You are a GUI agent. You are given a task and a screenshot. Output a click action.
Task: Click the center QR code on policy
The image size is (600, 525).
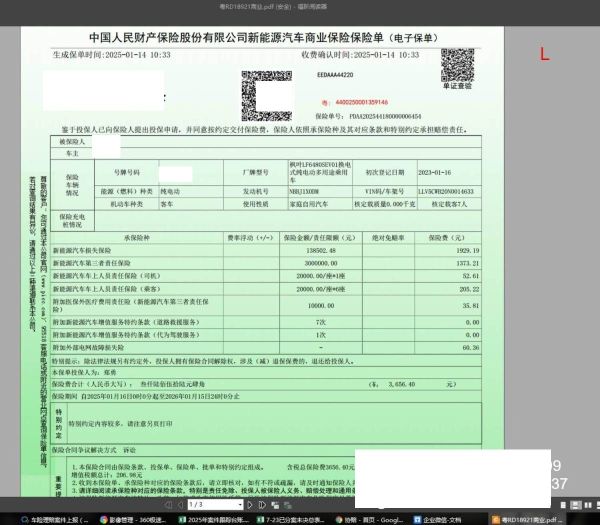pyautogui.click(x=266, y=96)
